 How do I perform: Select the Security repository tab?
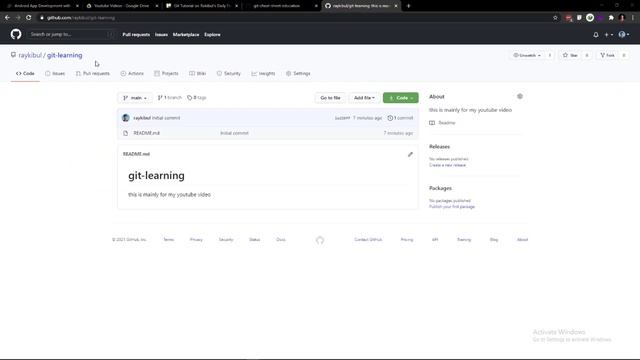229,73
